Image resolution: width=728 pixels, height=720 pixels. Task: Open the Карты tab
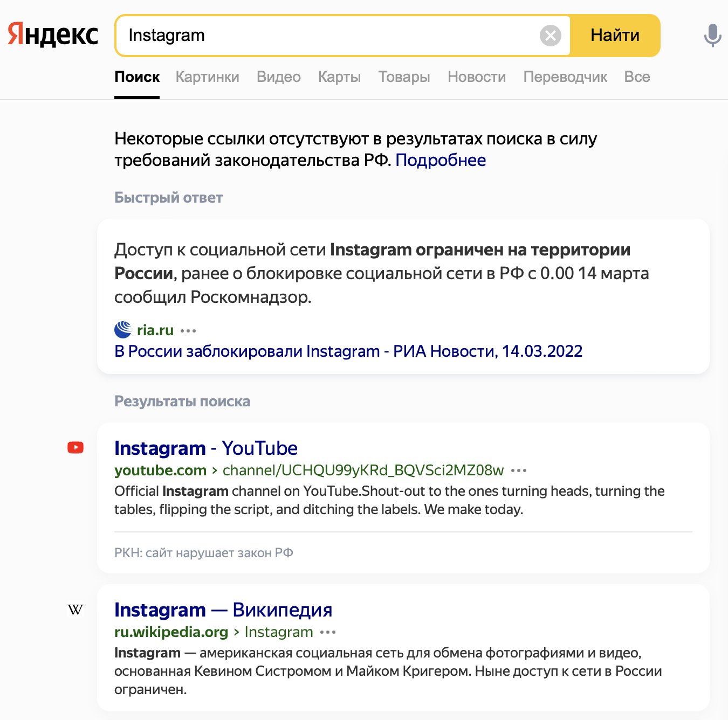(339, 77)
